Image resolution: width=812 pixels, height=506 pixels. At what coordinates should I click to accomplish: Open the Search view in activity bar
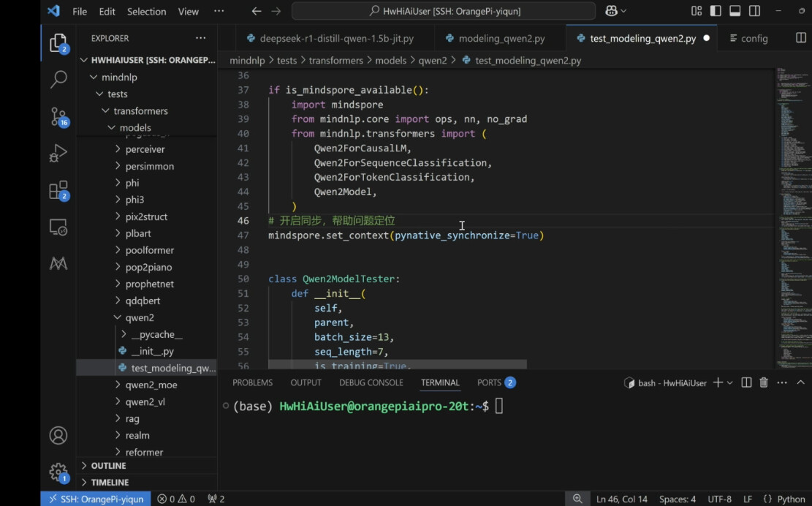58,79
